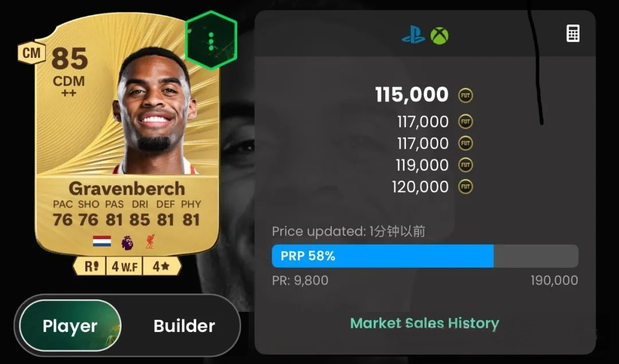Viewport: 619px width, 364px height.
Task: Click the PRP 58% price range bar
Action: (425, 256)
